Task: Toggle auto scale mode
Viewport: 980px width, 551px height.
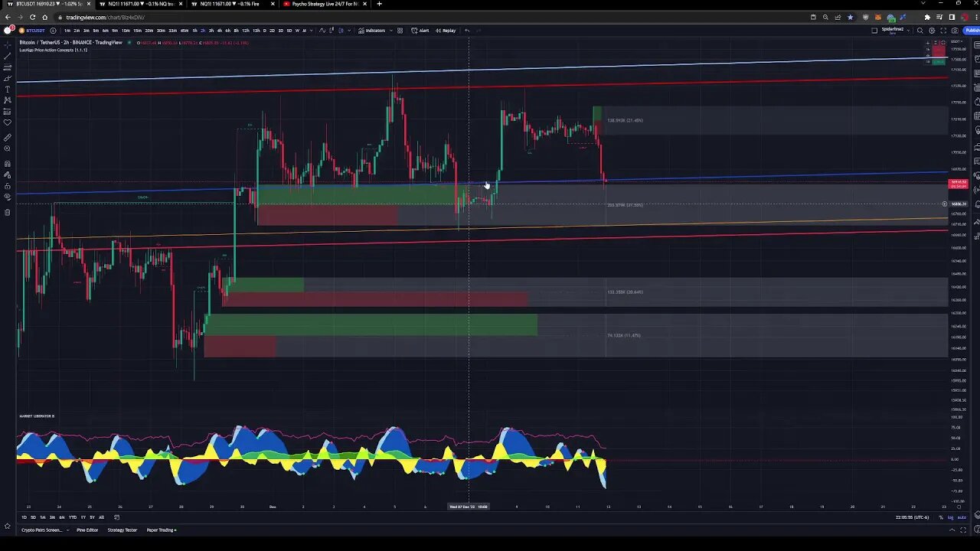Action: click(x=962, y=517)
